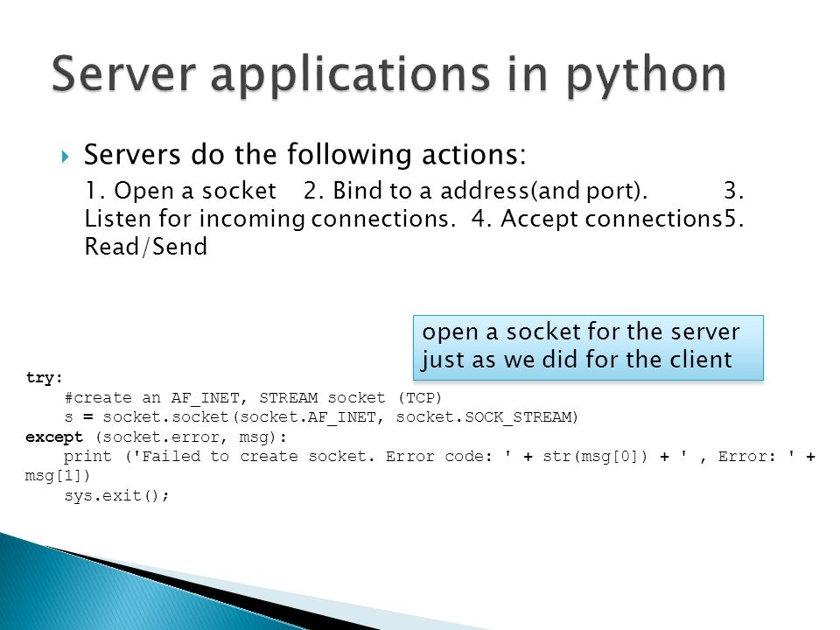Click the 's = socket.socket(...)' code line
The height and width of the screenshot is (630, 840).
point(321,417)
